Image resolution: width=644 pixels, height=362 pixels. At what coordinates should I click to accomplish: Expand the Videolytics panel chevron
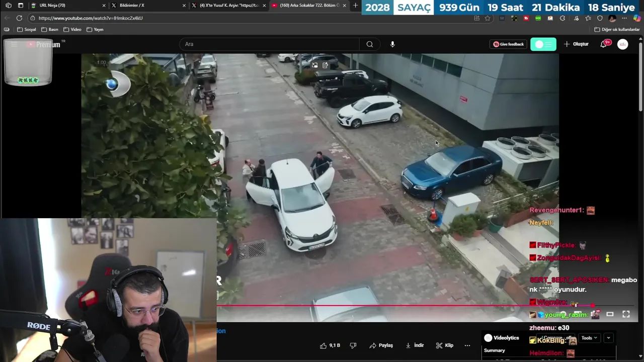(x=608, y=338)
